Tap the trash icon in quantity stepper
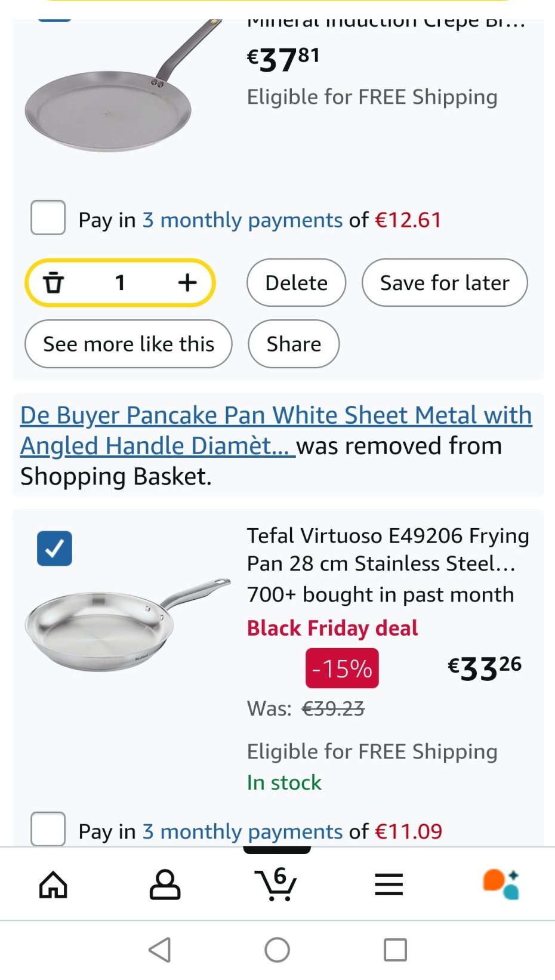The image size is (555, 980). pos(54,282)
